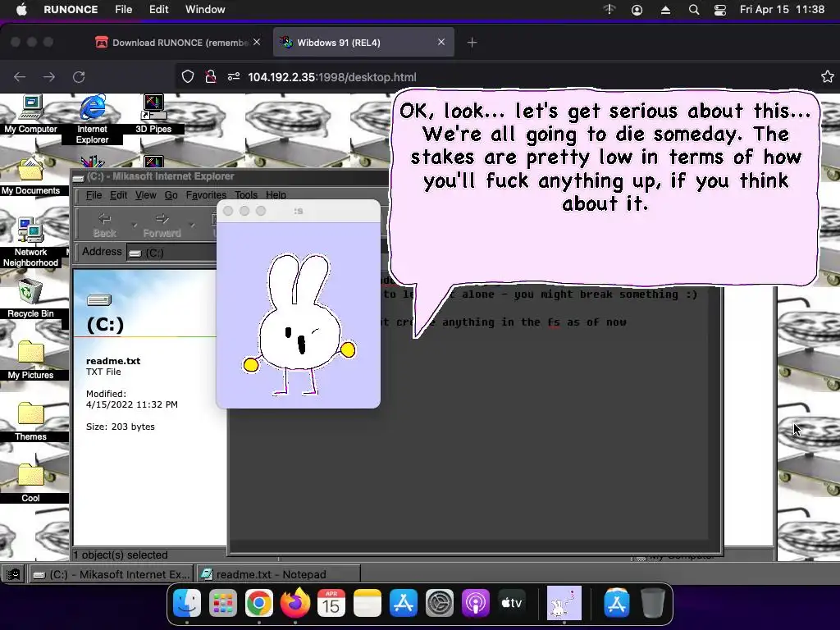840x630 pixels.
Task: Open the My Computer desktop icon
Action: (x=31, y=114)
